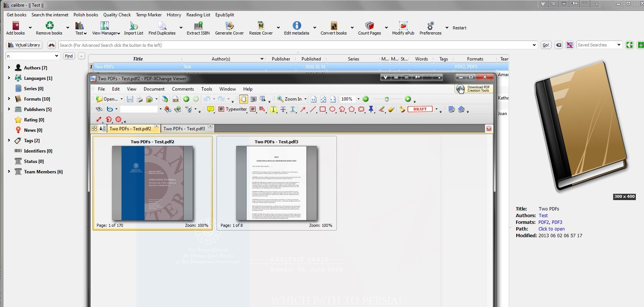Select the Highlight text tool
This screenshot has width=644, height=307.
[273, 109]
